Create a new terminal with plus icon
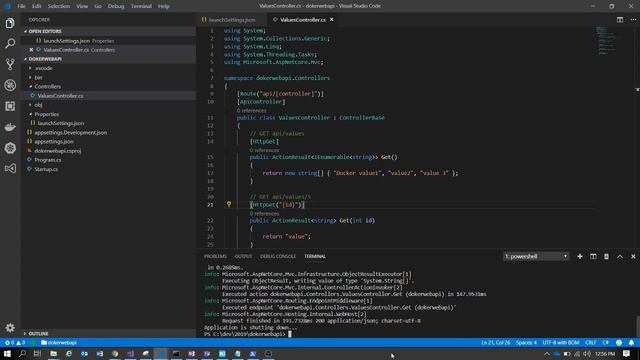The height and width of the screenshot is (360, 640). [580, 256]
